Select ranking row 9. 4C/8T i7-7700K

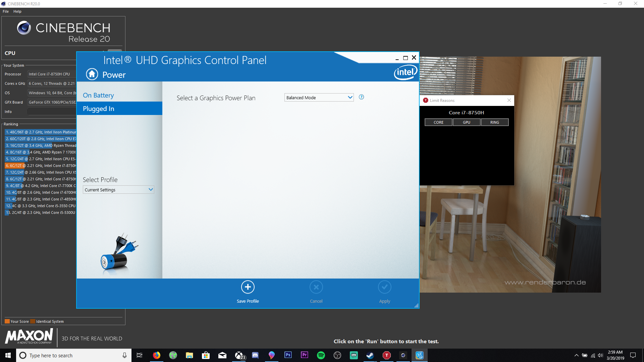click(x=41, y=186)
